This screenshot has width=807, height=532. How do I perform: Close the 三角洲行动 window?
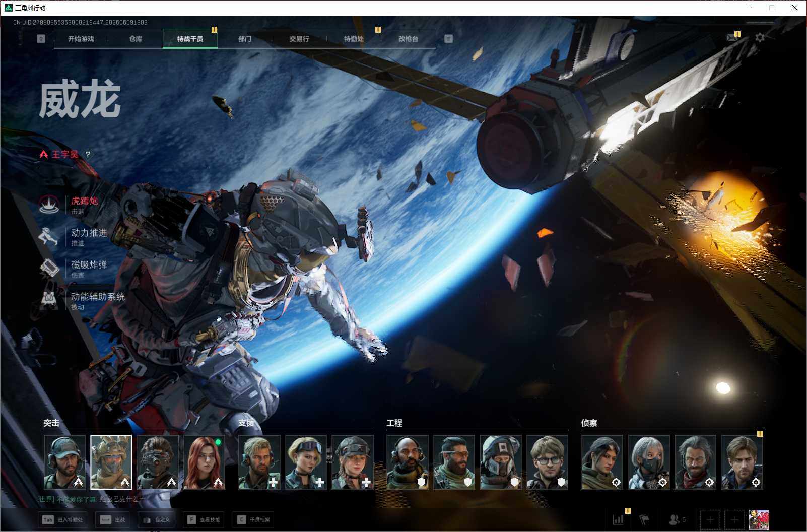pos(795,8)
